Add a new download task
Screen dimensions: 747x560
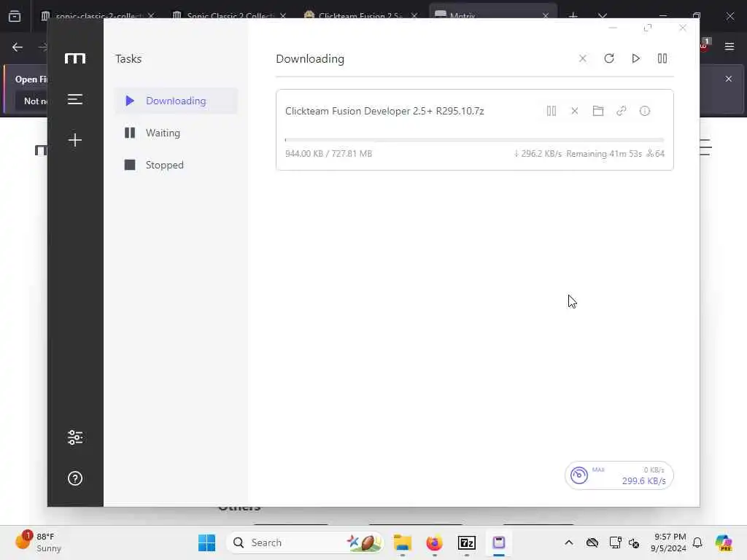[75, 140]
